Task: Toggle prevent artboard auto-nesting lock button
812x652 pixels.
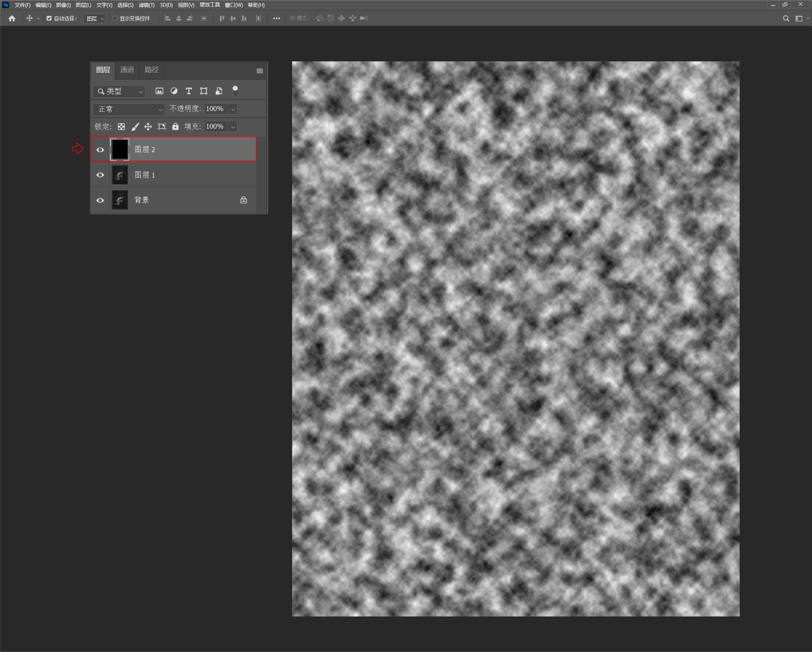Action: coord(162,127)
